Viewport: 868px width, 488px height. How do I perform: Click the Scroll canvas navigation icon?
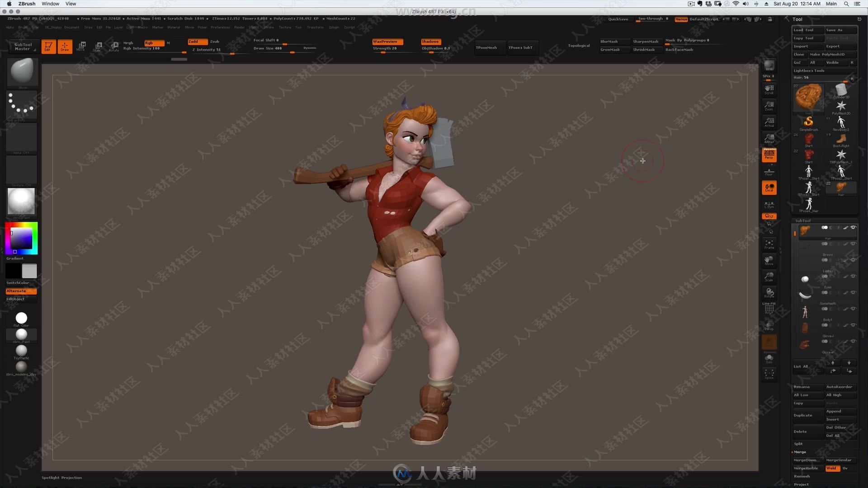(769, 89)
